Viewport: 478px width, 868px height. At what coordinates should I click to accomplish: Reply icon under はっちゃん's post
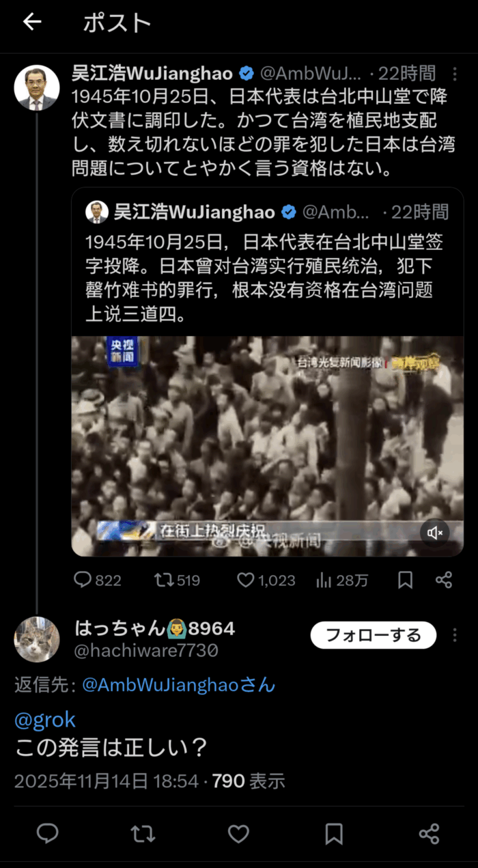47,833
